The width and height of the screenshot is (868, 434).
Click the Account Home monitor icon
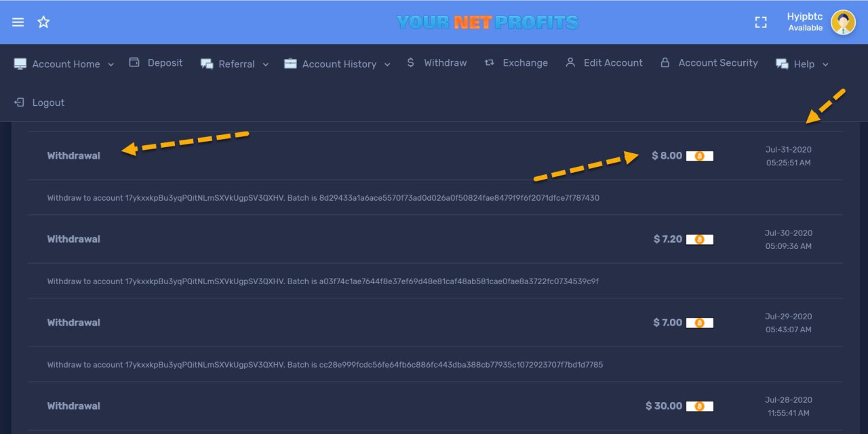[20, 64]
